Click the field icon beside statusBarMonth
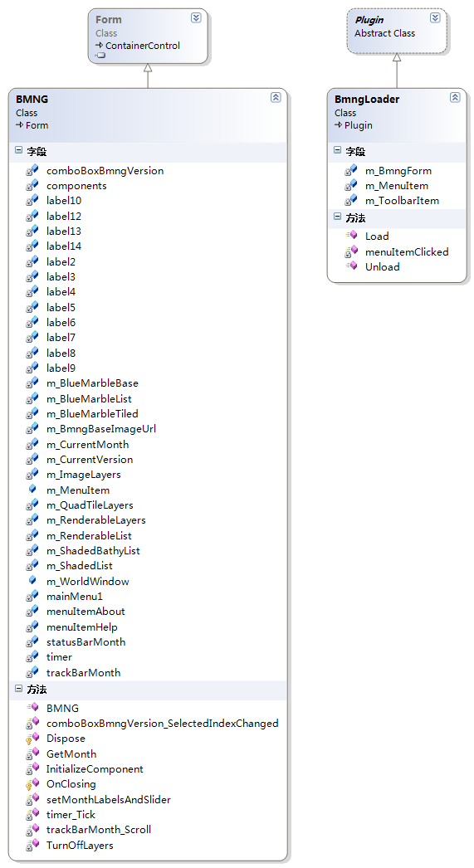This screenshot has height=868, width=474. tap(32, 641)
